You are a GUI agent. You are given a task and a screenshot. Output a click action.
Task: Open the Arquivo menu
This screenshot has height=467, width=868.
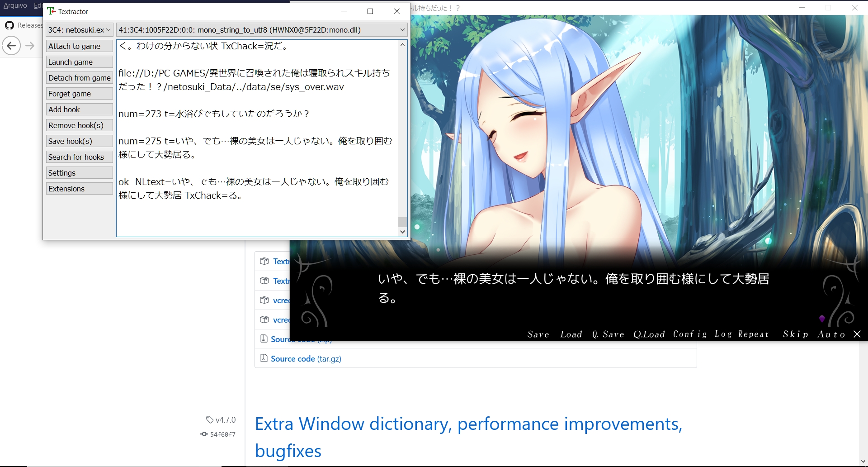[x=15, y=5]
